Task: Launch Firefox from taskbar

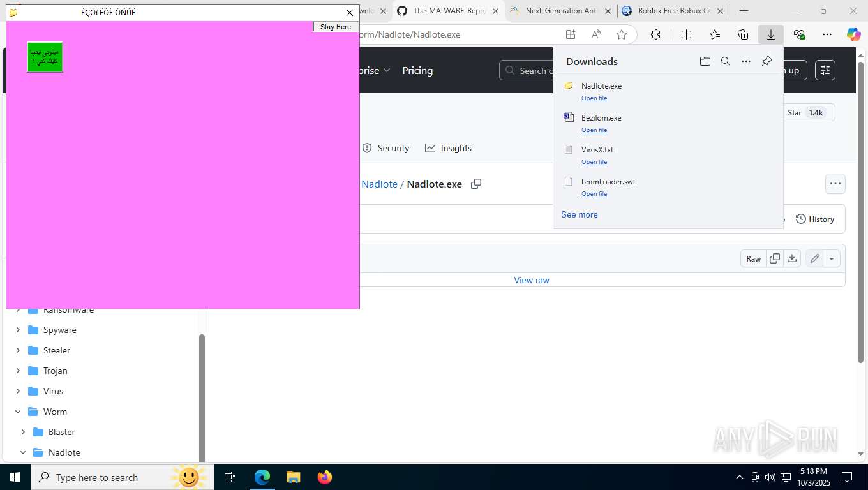Action: pos(325,477)
